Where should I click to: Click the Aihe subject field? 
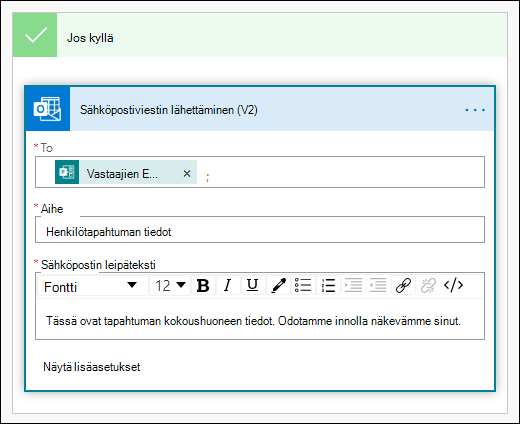click(x=260, y=230)
